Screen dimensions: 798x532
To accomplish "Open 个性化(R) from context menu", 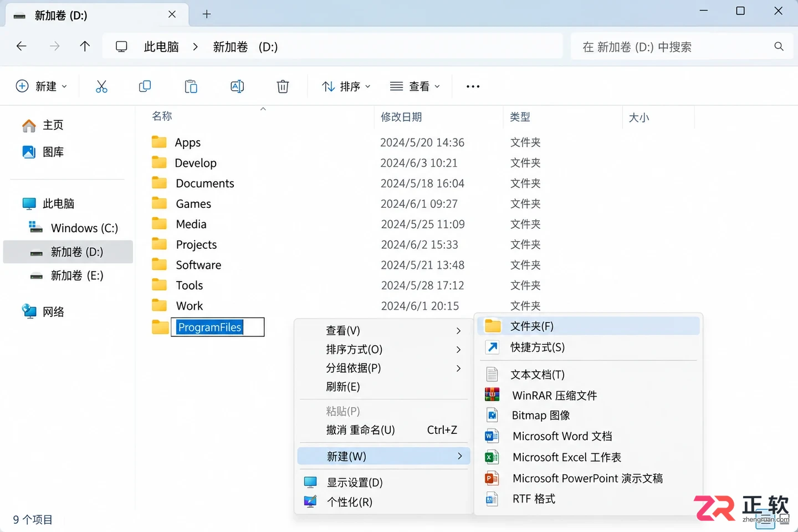I will pyautogui.click(x=383, y=502).
